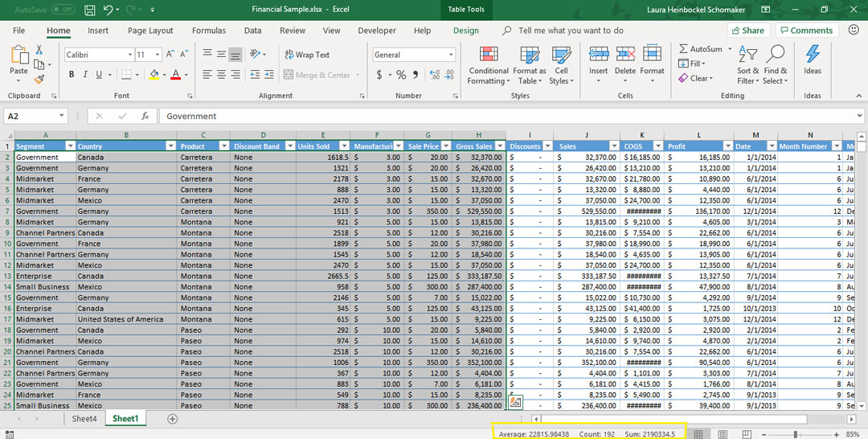Click the Save icon in the title bar

(89, 10)
